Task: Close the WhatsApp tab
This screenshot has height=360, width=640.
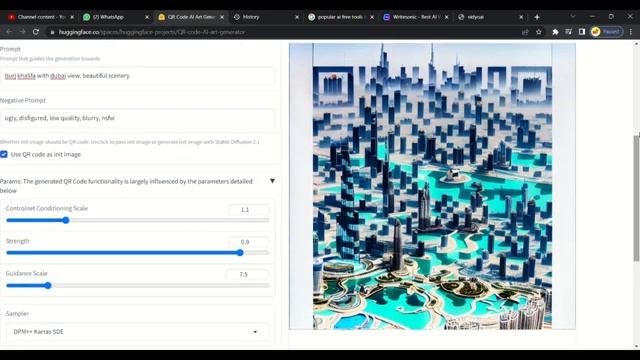Action: click(x=147, y=17)
